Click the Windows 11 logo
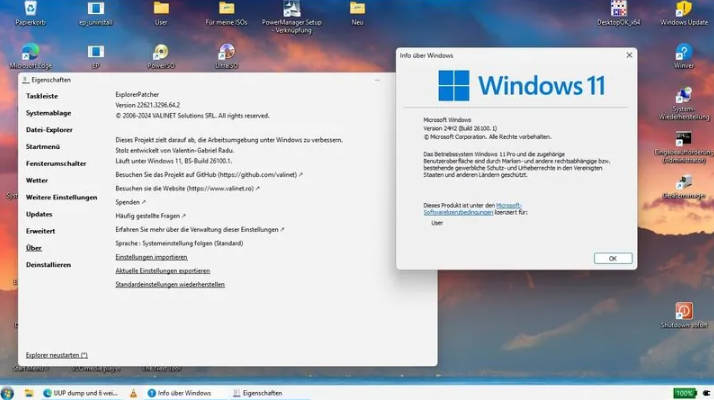The width and height of the screenshot is (714, 400). coord(522,85)
